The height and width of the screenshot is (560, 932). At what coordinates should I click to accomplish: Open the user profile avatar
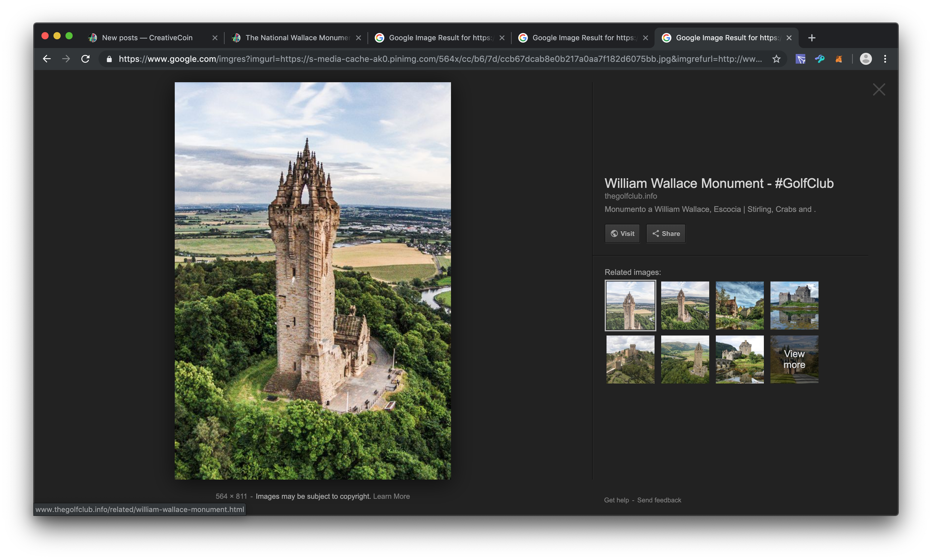pos(866,59)
